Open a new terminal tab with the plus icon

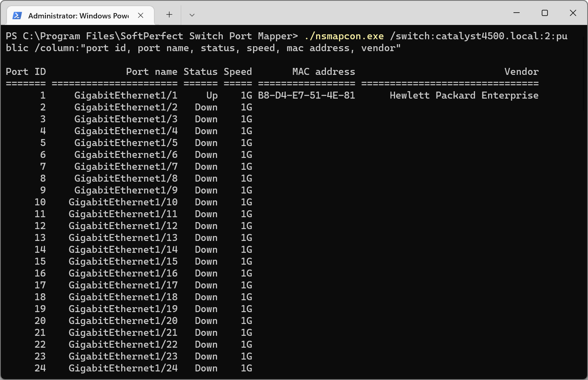[169, 15]
